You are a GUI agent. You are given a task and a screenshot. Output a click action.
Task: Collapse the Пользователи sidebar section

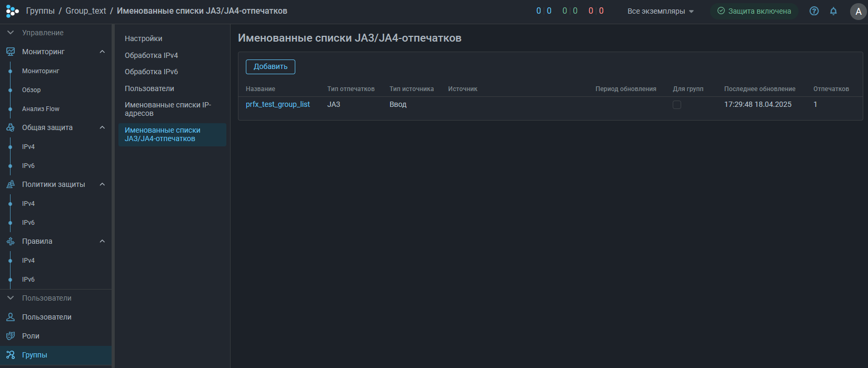click(11, 298)
